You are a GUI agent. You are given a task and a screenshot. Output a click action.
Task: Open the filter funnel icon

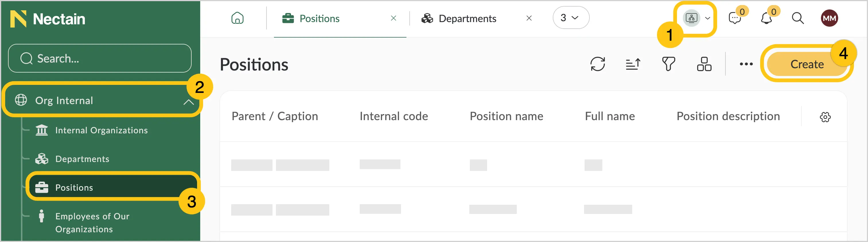(669, 64)
